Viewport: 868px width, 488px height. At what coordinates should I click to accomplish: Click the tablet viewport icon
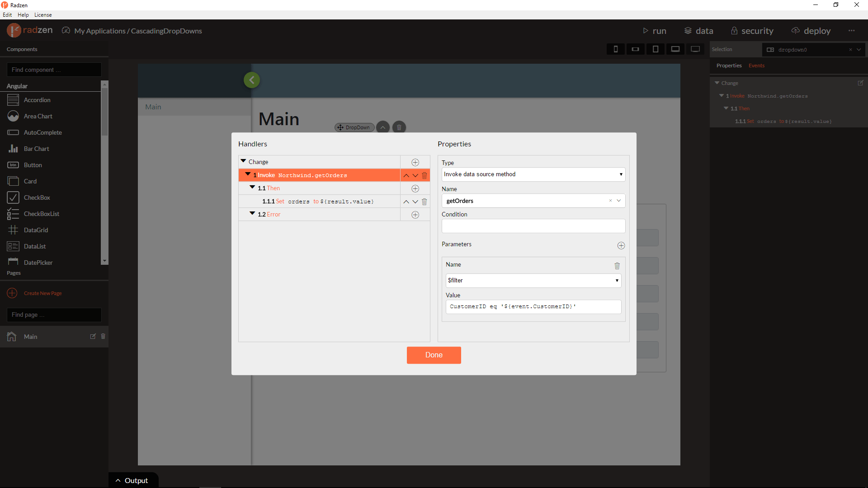click(655, 49)
